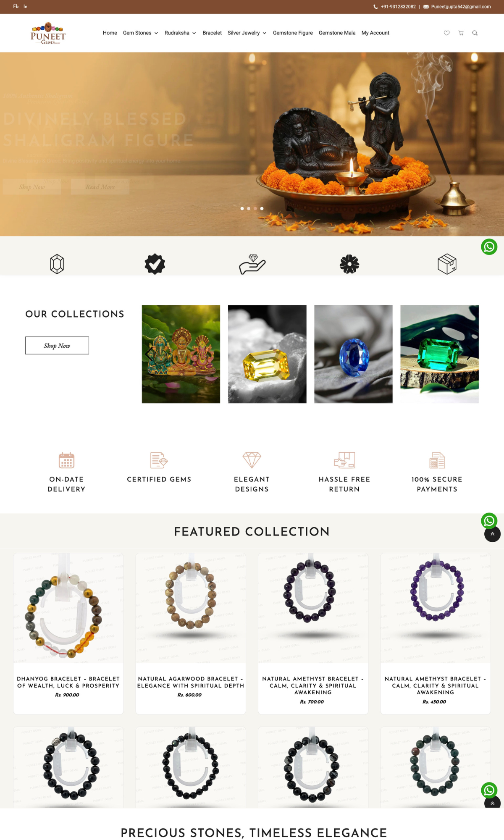The width and height of the screenshot is (504, 840).
Task: Expand the Silver Jewelry dropdown menu
Action: tap(247, 33)
